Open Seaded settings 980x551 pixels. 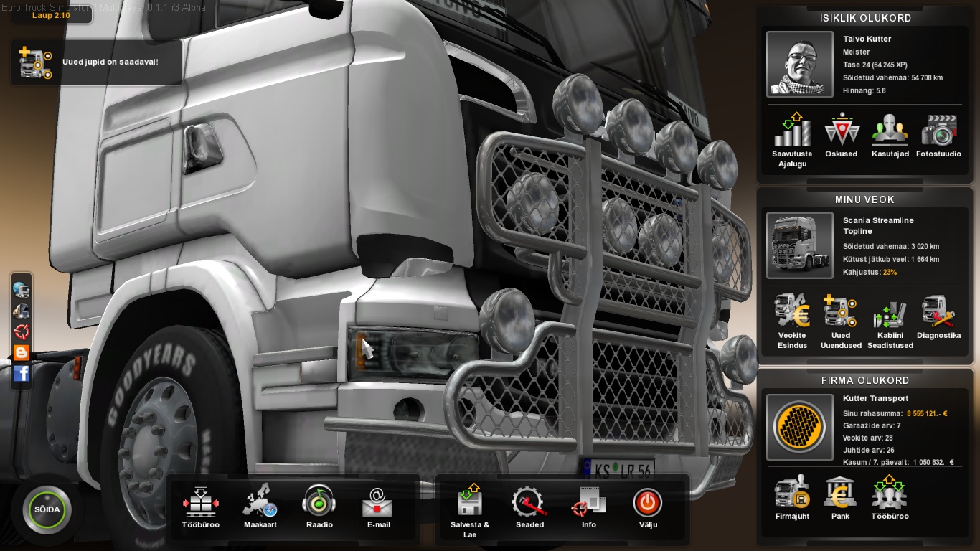529,507
